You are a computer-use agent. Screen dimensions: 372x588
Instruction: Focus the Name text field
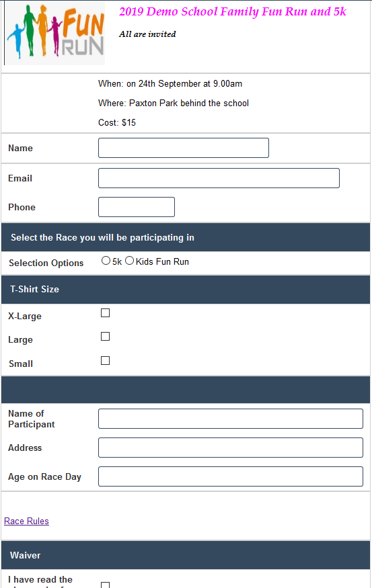pos(184,148)
